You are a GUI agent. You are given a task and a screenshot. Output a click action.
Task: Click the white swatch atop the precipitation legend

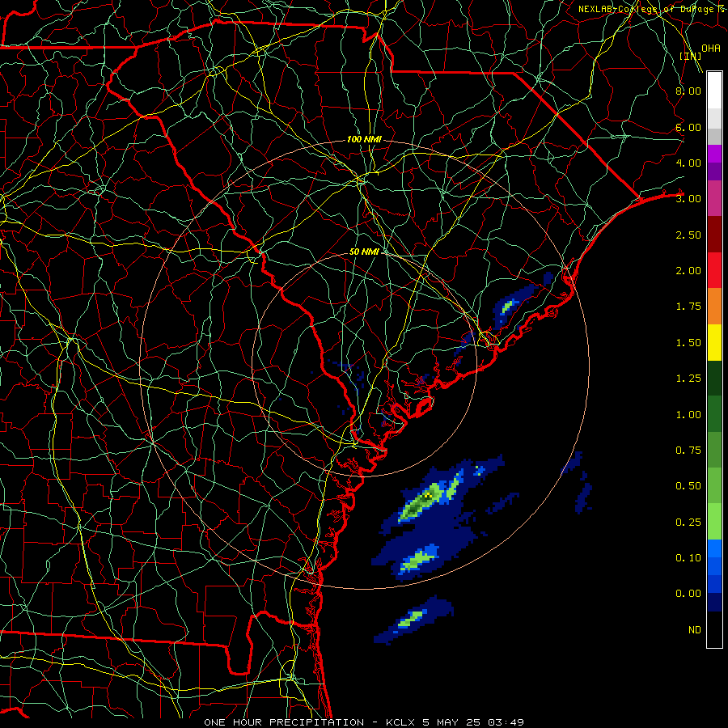click(714, 91)
